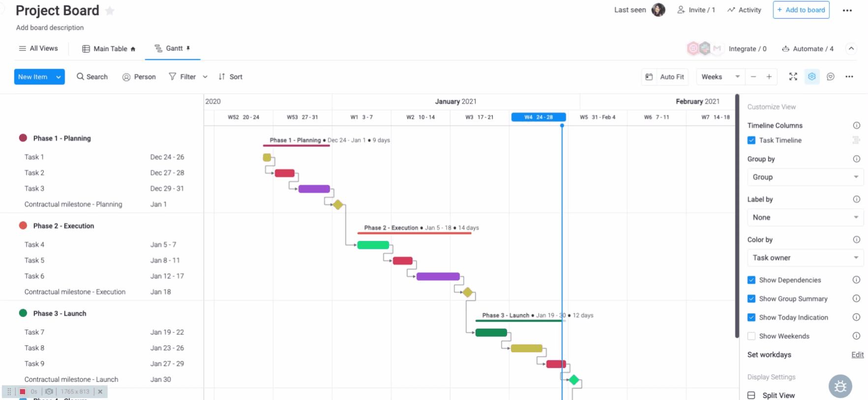Toggle the view settings gear

(x=812, y=77)
